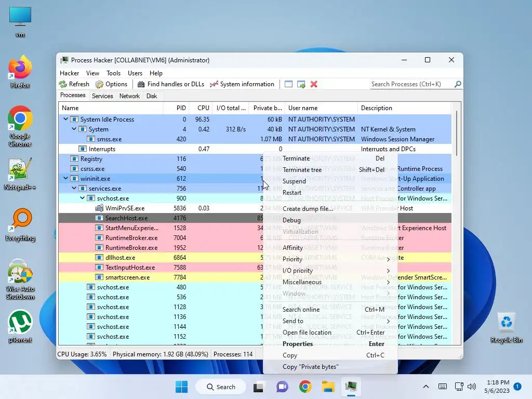Viewport: 532px width, 399px height.
Task: Open the Miscellaneous submenu
Action: click(330, 282)
